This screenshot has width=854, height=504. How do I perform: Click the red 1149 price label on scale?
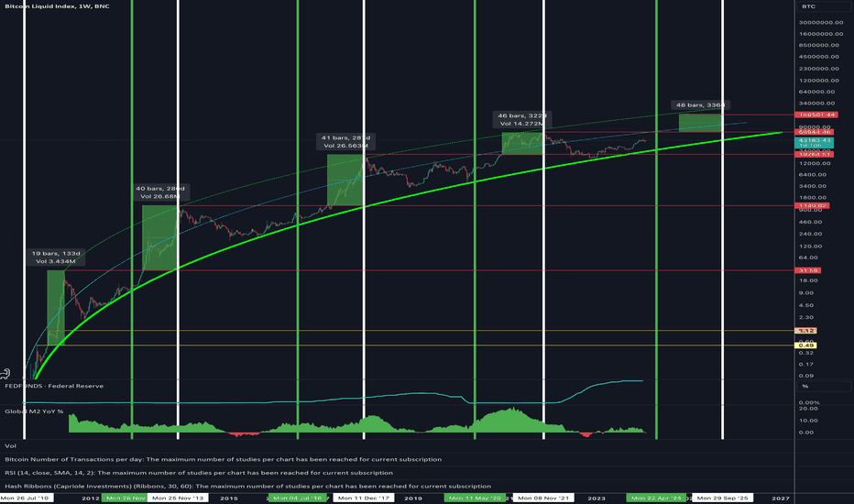click(x=812, y=205)
